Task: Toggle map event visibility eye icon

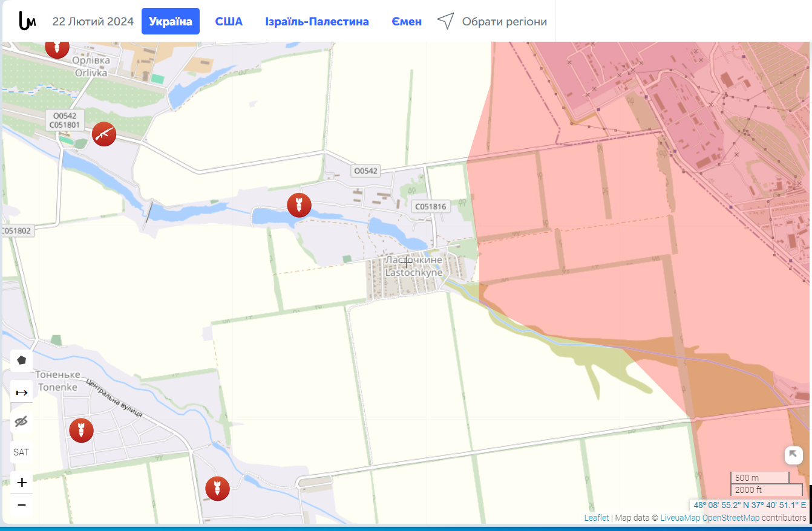Action: (x=22, y=422)
